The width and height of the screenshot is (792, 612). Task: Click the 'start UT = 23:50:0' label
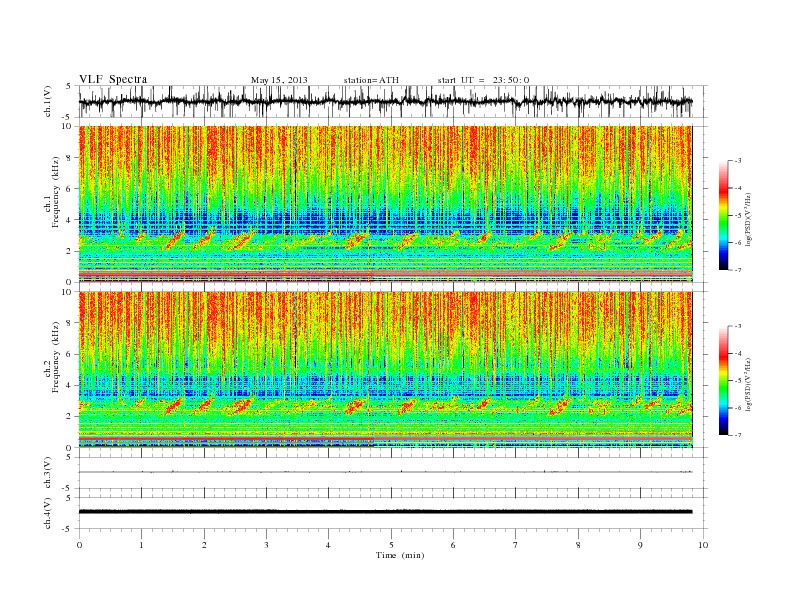pos(483,80)
